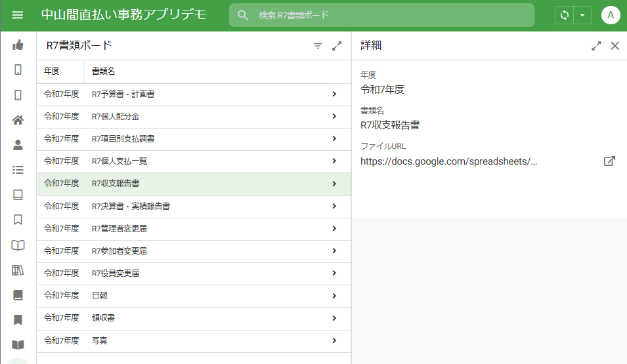Open the docs.google.com spreadsheet link
Viewport: 627px width, 364px height.
coord(448,161)
